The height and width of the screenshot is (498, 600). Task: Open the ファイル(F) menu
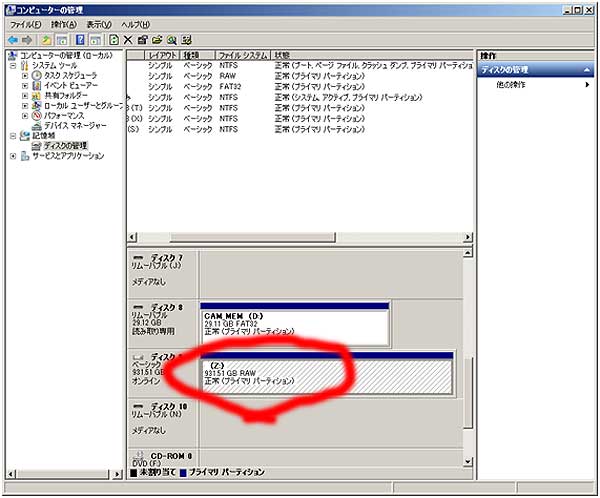[25, 23]
